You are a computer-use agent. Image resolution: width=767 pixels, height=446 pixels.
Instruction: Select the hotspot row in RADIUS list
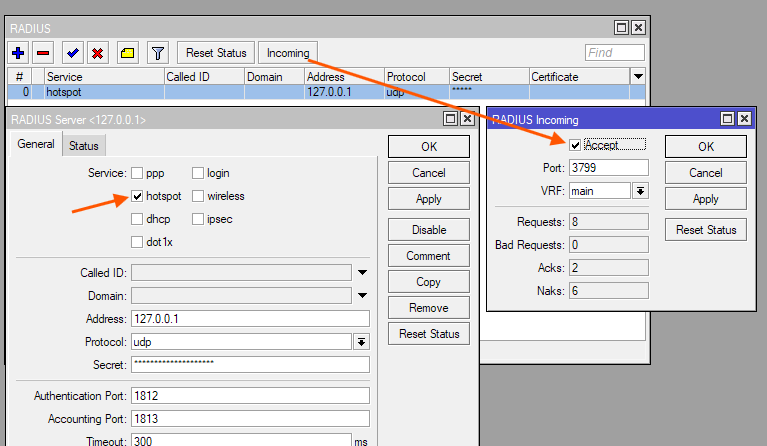(326, 92)
